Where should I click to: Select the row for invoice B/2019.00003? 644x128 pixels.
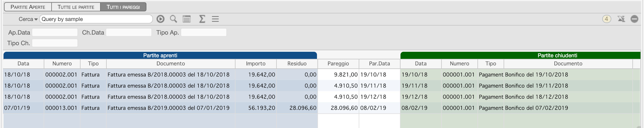321,108
